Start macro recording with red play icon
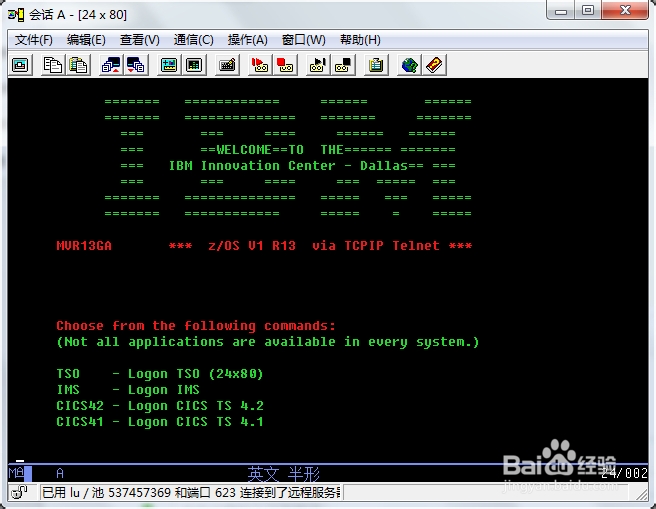656x509 pixels. click(260, 65)
